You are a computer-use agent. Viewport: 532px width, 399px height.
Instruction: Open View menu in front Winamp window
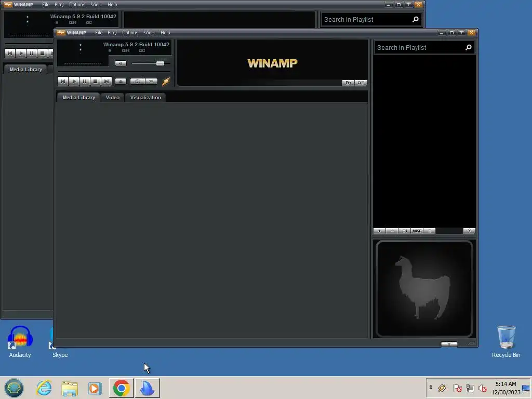pos(149,33)
